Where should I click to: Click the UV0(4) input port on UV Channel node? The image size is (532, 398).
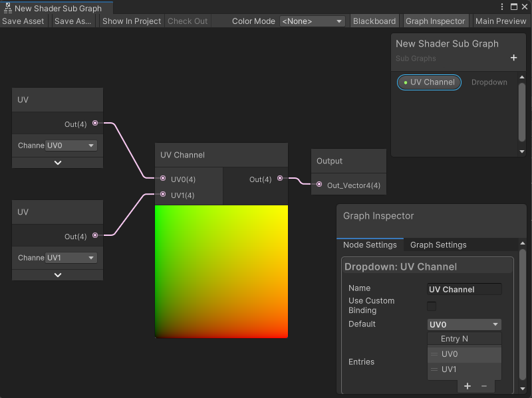[x=163, y=177]
